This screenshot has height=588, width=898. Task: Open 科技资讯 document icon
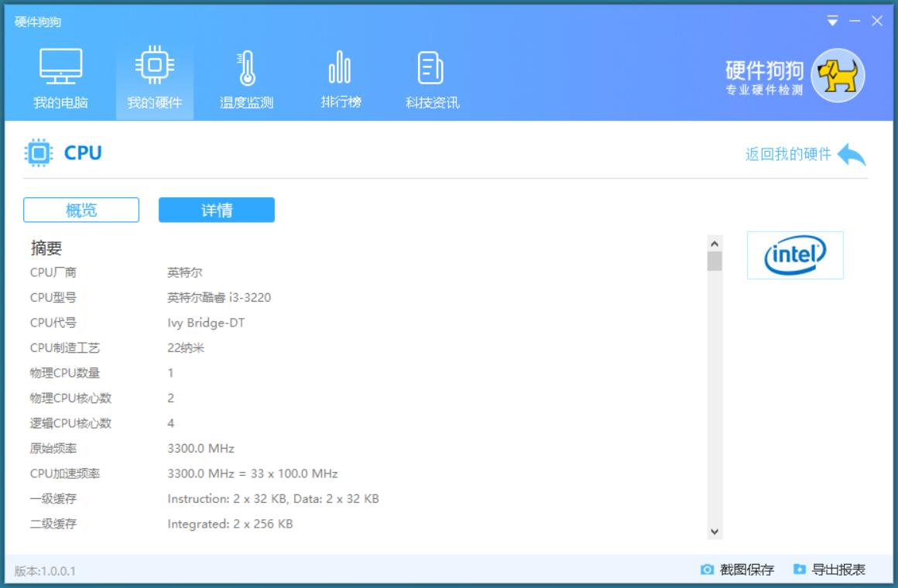[431, 67]
